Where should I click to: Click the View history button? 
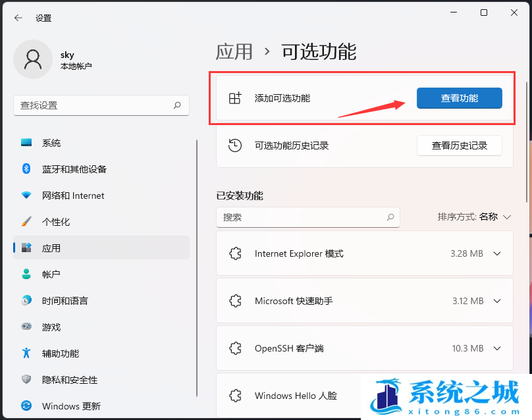459,145
